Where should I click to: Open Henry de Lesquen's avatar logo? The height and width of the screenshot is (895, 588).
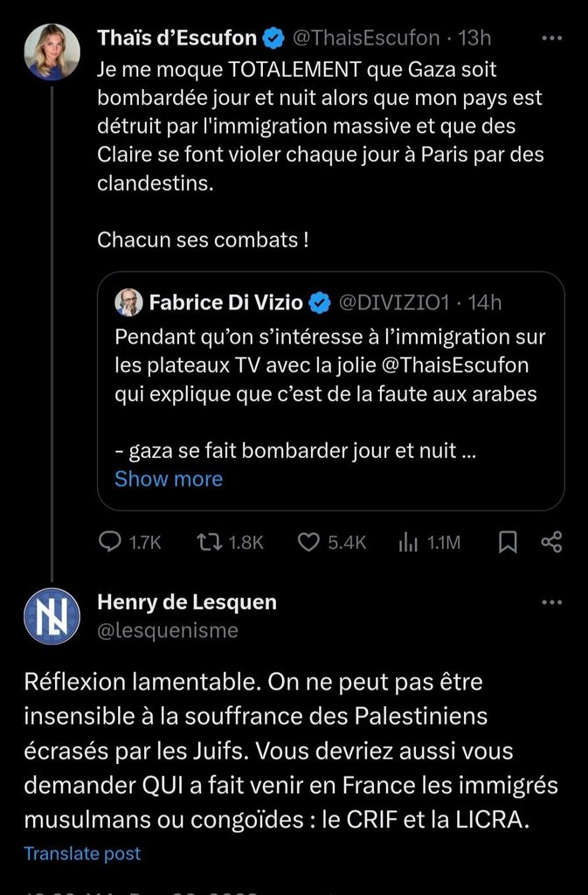[52, 616]
